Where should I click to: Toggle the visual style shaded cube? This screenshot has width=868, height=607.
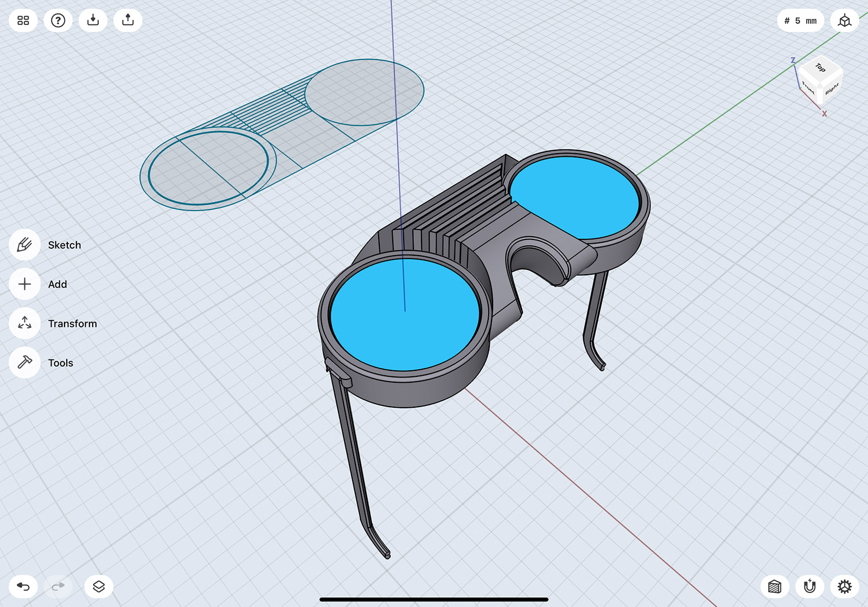(775, 586)
